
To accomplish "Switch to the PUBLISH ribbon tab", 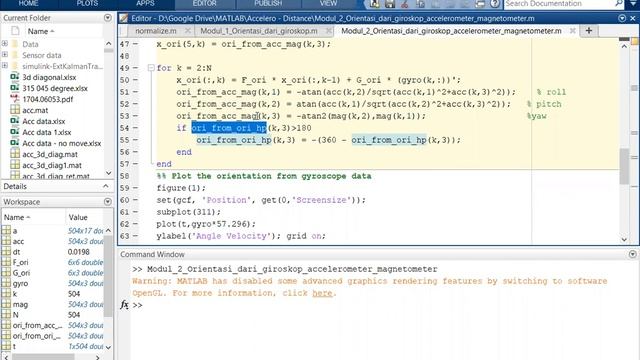I will [x=268, y=4].
